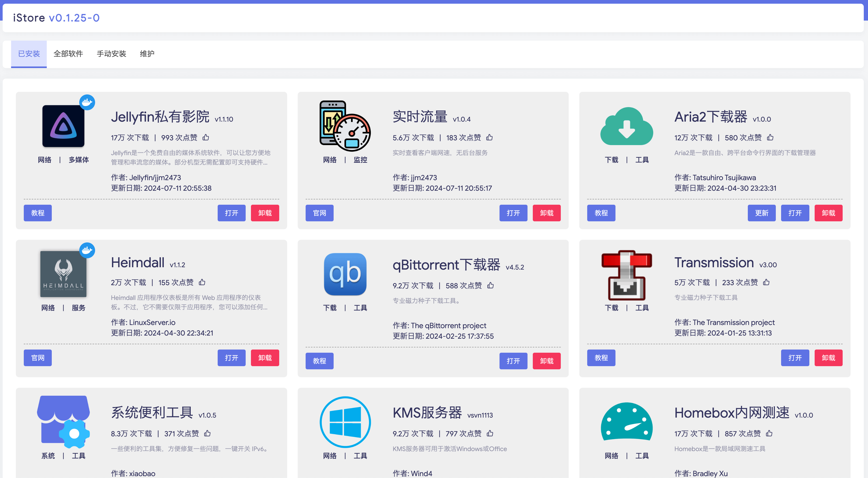Click the Heimdall dashboard logo

point(63,274)
